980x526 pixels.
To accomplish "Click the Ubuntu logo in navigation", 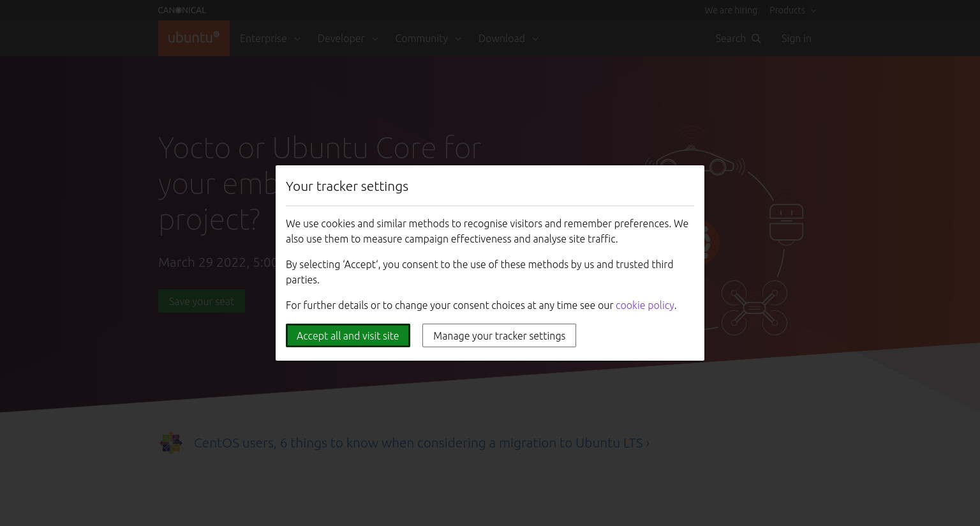I will (x=194, y=38).
